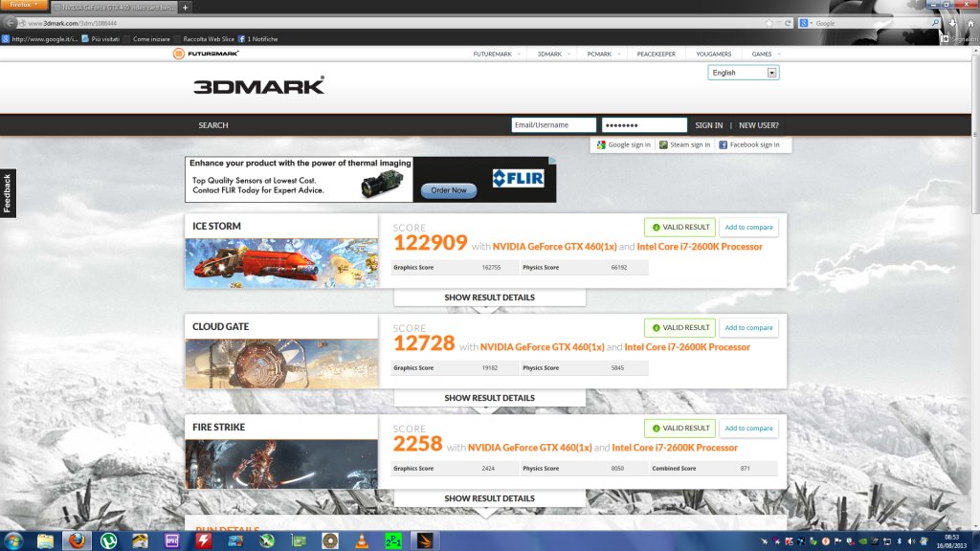This screenshot has height=551, width=980.
Task: Click VALID RESULT badge for Cloud Gate
Action: coord(679,327)
